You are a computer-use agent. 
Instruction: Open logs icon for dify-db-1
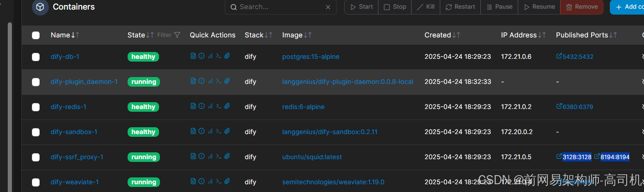pyautogui.click(x=193, y=56)
